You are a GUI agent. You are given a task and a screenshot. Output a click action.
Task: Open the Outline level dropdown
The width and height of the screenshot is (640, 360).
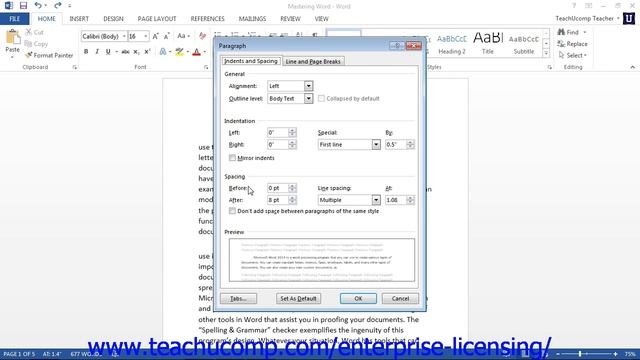308,98
